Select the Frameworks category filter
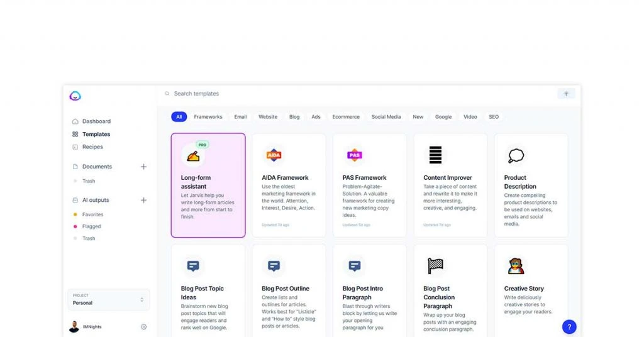The width and height of the screenshot is (644, 337). click(208, 117)
